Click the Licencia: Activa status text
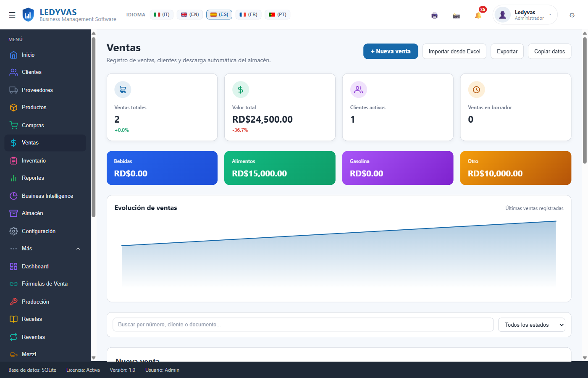 pos(83,370)
